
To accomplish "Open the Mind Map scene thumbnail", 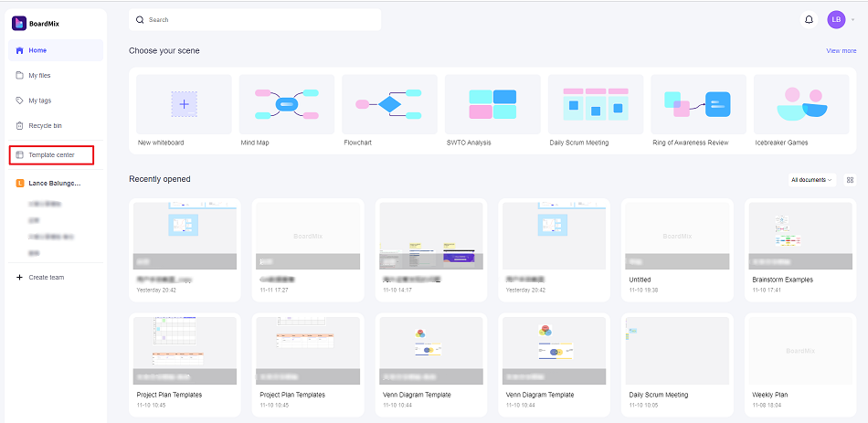I will tap(287, 105).
